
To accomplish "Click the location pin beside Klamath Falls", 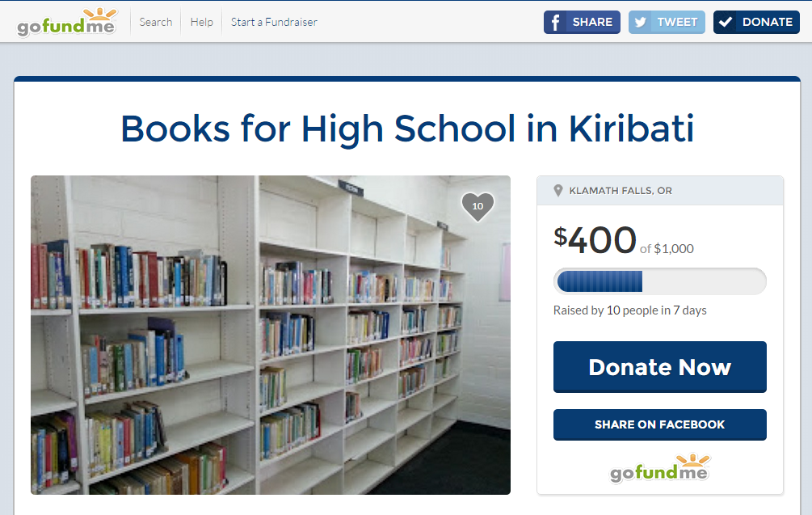I will 557,191.
